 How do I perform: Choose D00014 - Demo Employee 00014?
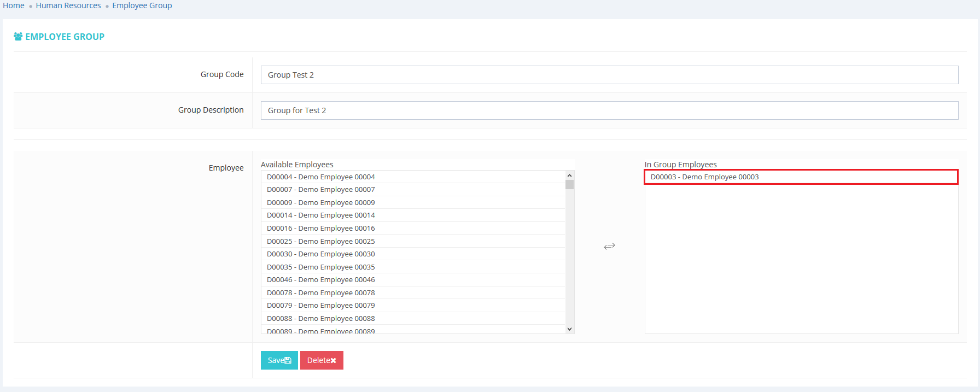click(320, 215)
